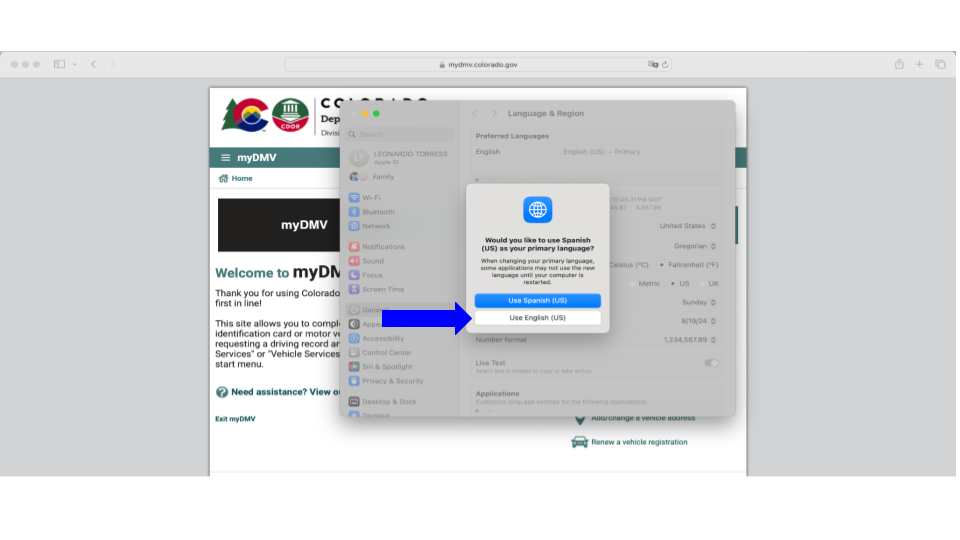Click the Colorado state logo on myDMV page
This screenshot has width=960, height=540.
(246, 115)
